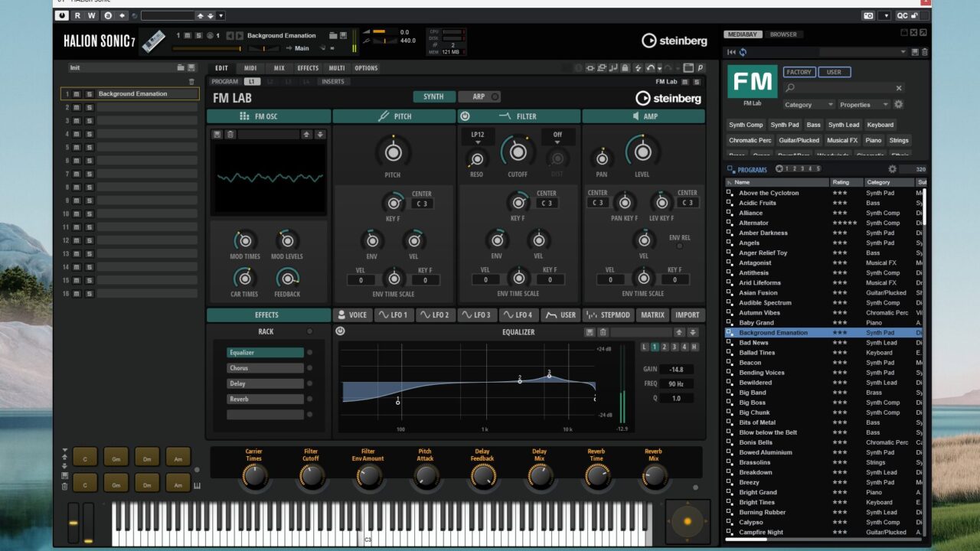Screen dimensions: 980x551
Task: Click the equalizer save preset disk icon
Action: click(590, 332)
